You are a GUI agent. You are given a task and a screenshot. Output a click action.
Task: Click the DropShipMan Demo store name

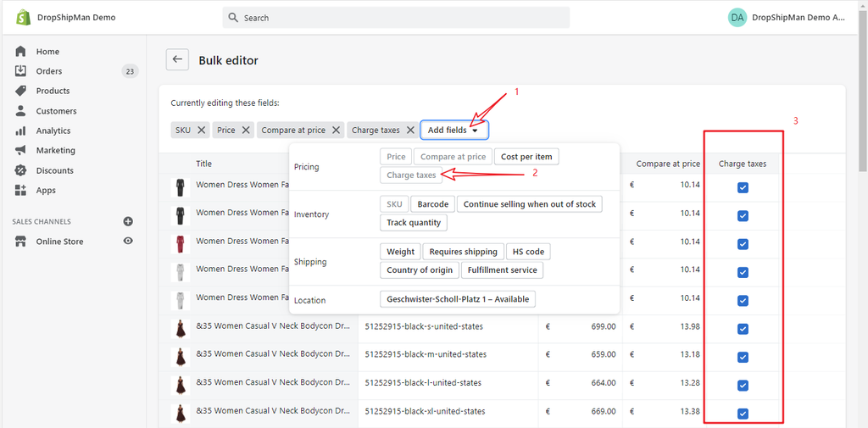76,18
